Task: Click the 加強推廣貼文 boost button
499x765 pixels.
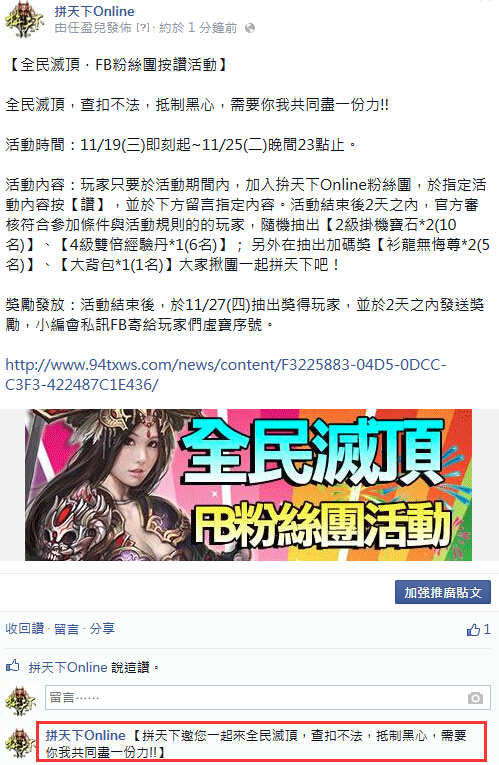Action: coord(443,592)
